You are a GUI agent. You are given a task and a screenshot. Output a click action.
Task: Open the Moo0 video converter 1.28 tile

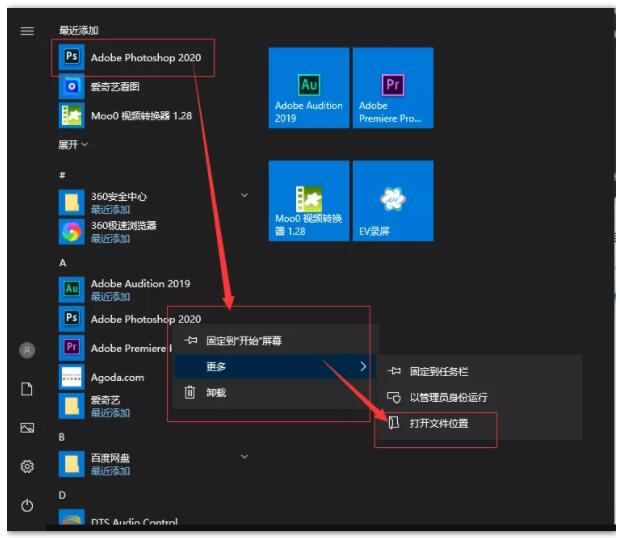tap(309, 201)
